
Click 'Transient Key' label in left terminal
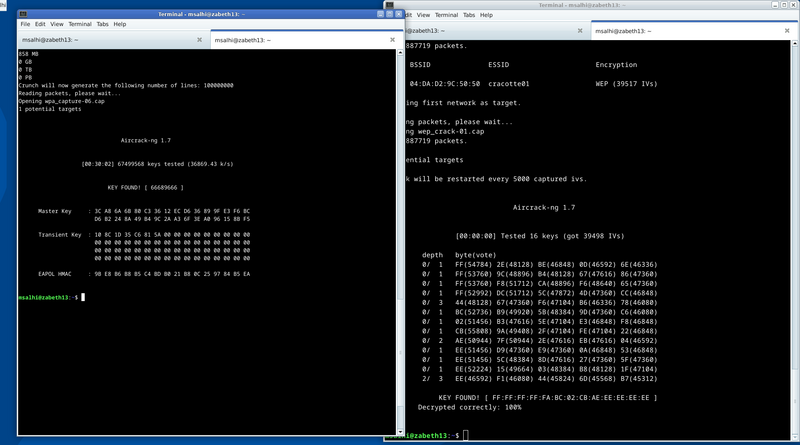(60, 235)
